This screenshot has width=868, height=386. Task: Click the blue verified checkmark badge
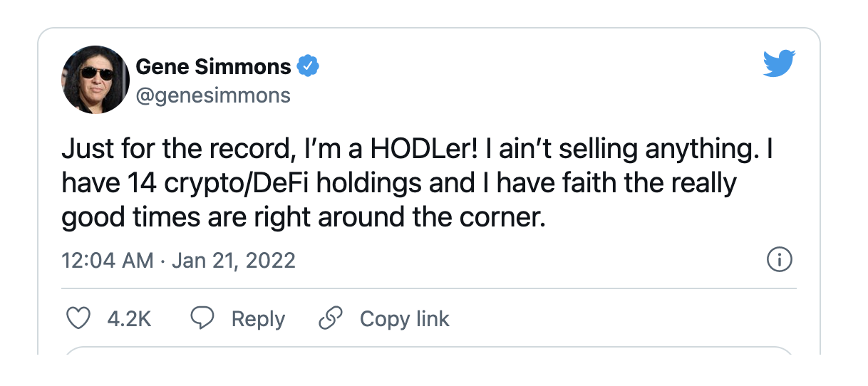pyautogui.click(x=307, y=67)
